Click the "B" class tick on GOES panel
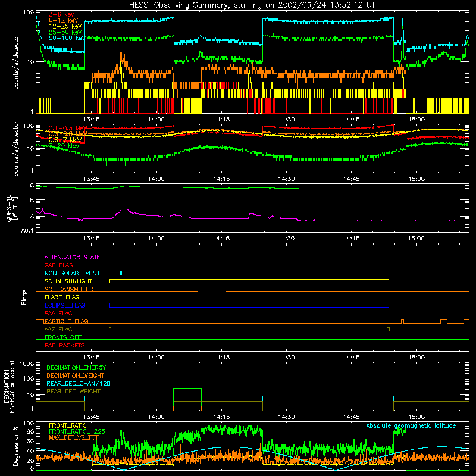 click(32, 200)
